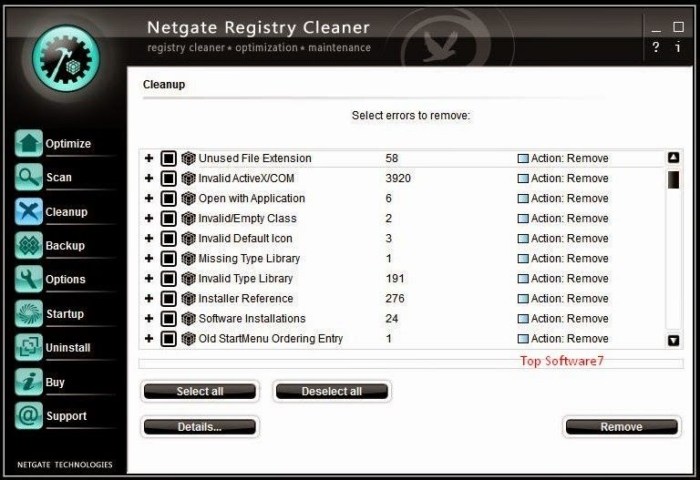Click the Uninstall icon in sidebar
This screenshot has width=700, height=480.
29,347
